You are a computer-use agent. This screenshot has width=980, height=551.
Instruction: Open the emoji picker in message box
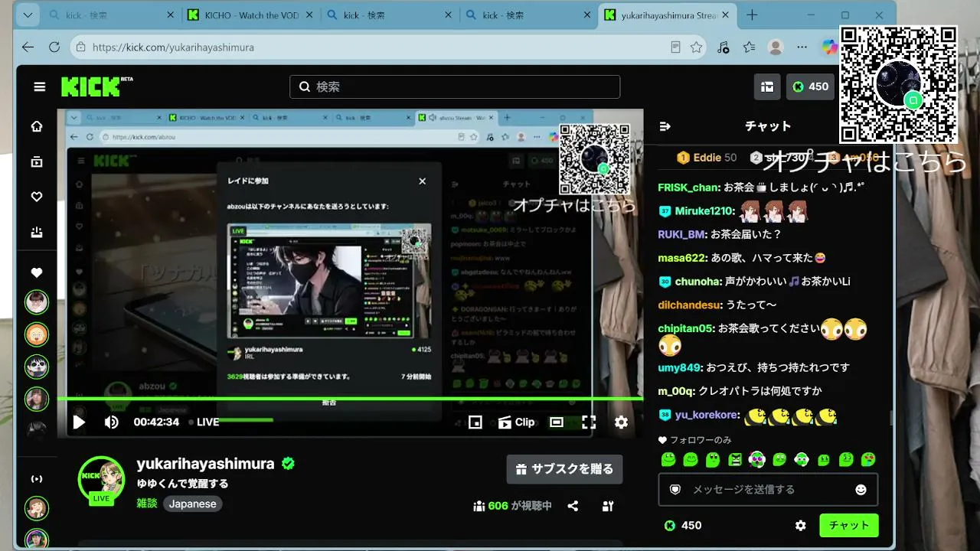coord(861,490)
